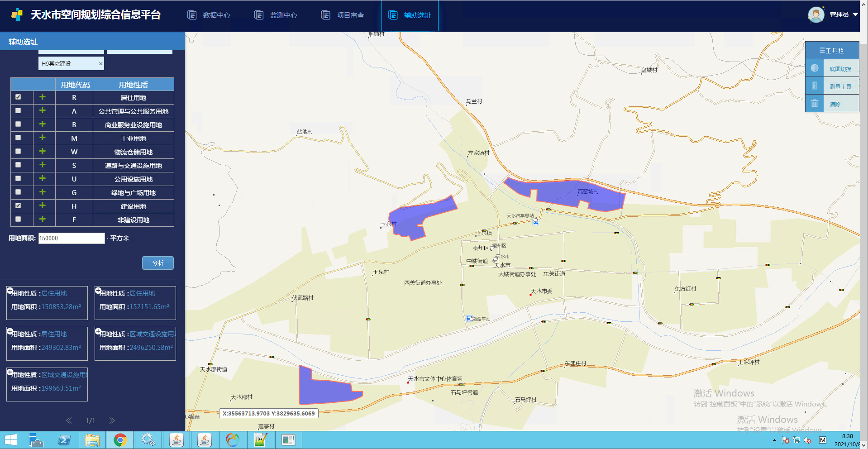Toggle the R 居住用地 checkbox
Viewport: 868px width, 449px height.
(x=18, y=97)
